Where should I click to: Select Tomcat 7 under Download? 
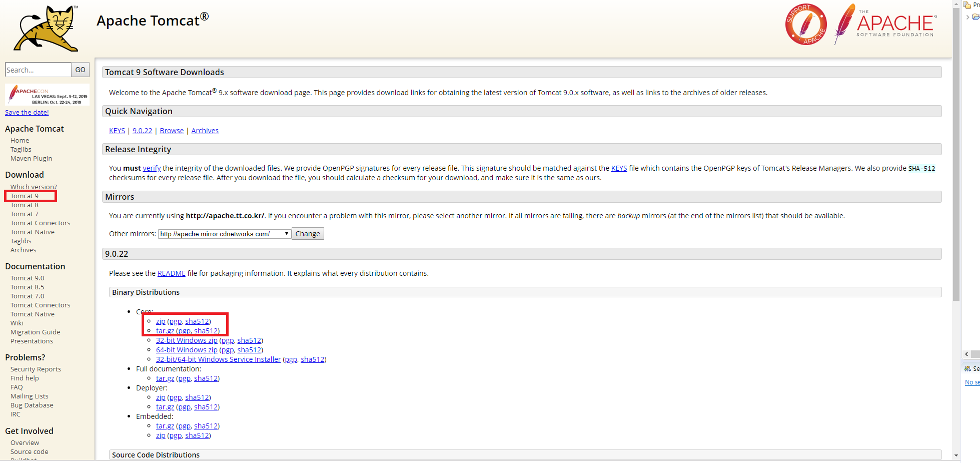click(x=25, y=214)
